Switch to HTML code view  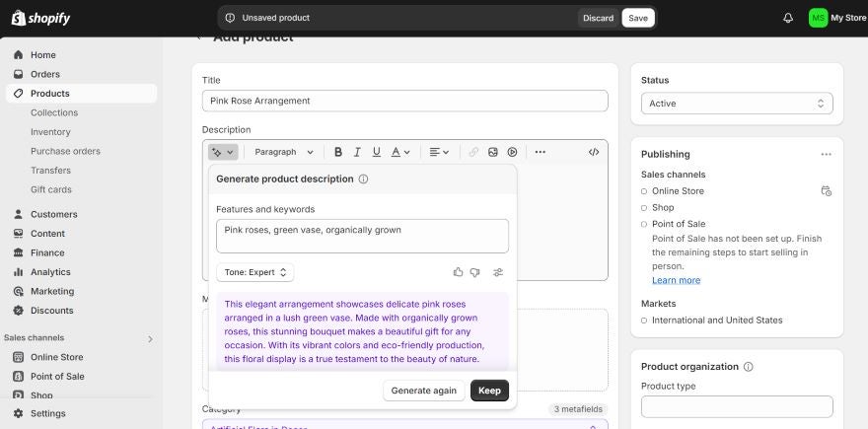(x=594, y=152)
